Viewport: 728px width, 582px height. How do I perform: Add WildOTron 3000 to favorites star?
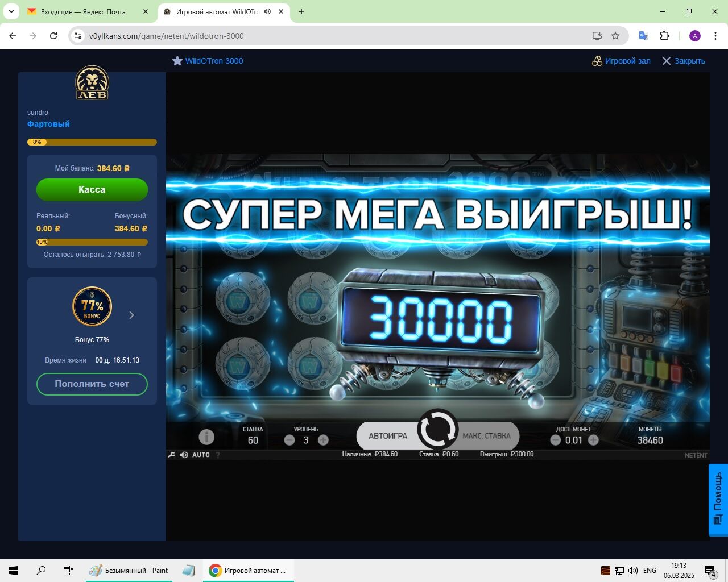(177, 61)
